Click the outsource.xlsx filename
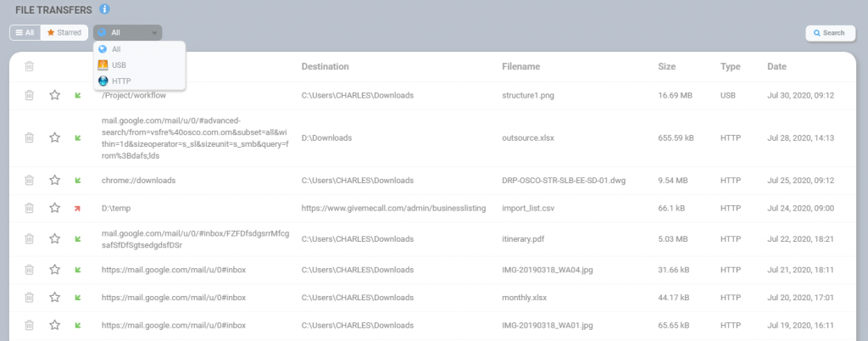The image size is (868, 341). tap(527, 137)
